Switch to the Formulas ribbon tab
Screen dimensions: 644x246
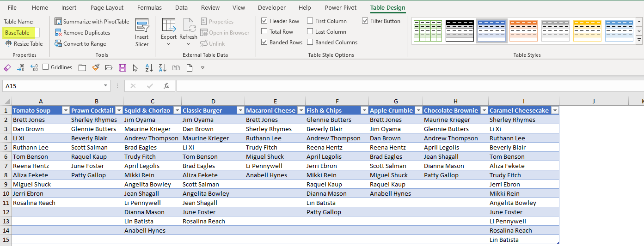149,8
